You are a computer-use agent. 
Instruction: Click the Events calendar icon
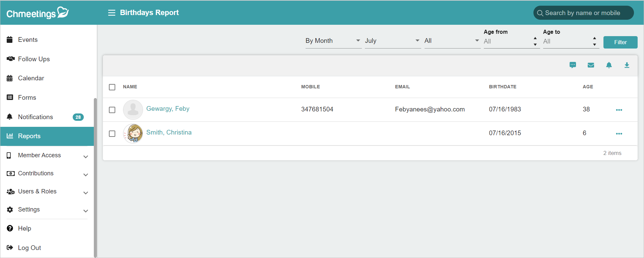click(10, 39)
